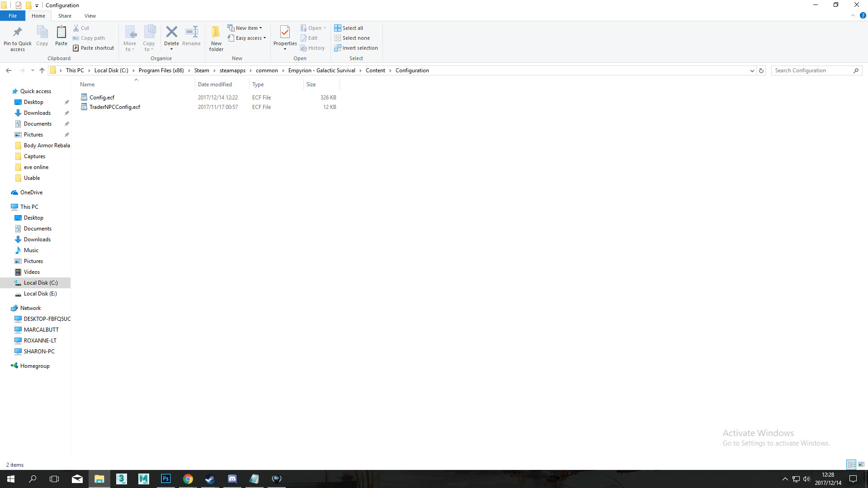Open Google Chrome from taskbar

click(188, 479)
